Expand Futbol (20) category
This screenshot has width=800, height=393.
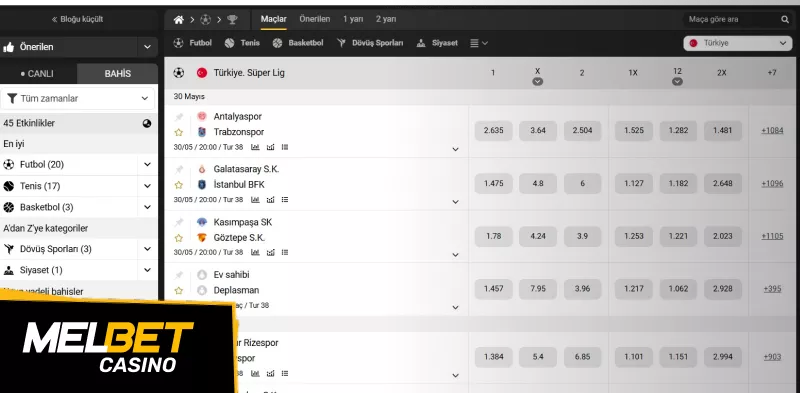coord(147,165)
